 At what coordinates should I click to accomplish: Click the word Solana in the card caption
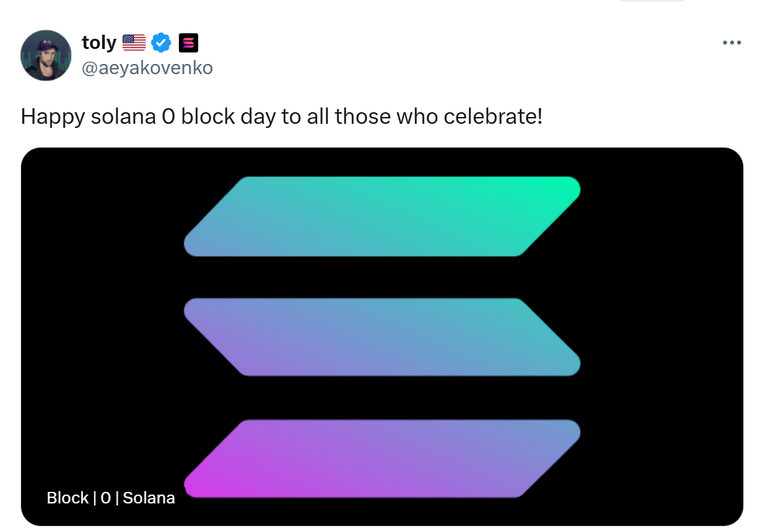tap(149, 498)
